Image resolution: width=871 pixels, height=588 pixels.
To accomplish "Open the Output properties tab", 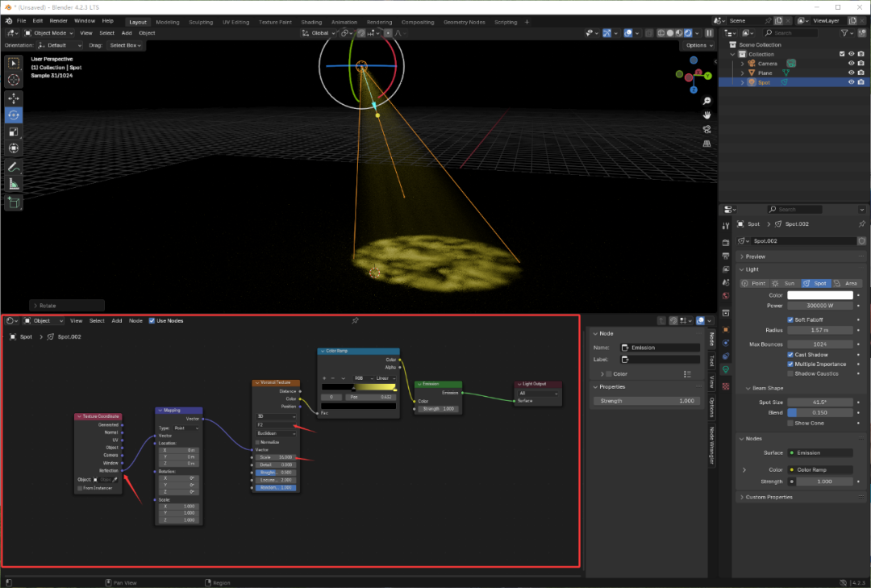I will pos(726,256).
